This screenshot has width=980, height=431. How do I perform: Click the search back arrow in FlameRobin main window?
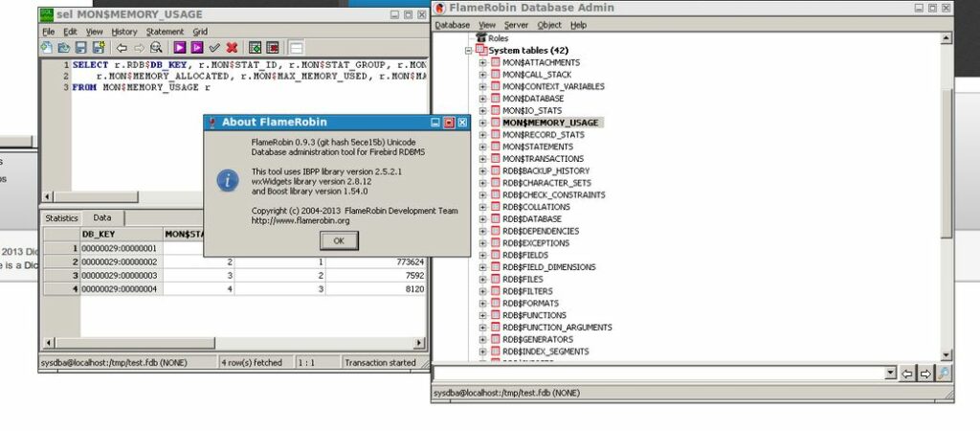coord(907,374)
